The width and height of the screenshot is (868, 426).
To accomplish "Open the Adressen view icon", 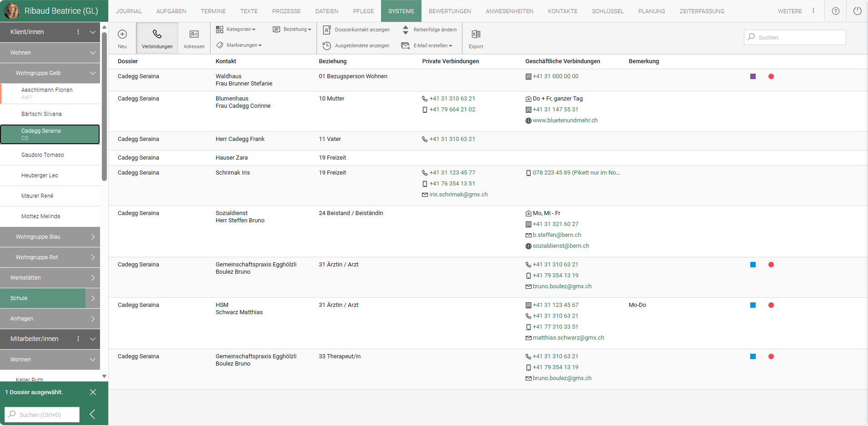I will (194, 35).
